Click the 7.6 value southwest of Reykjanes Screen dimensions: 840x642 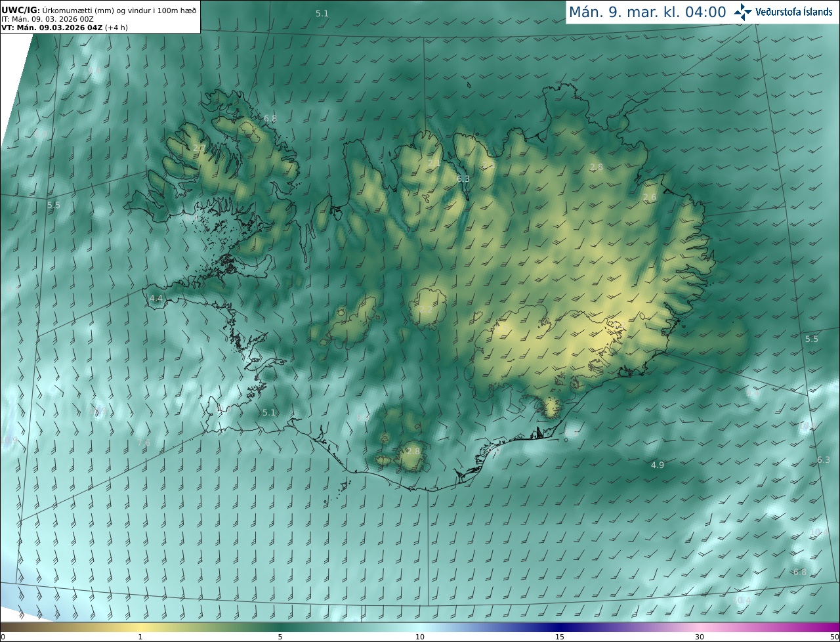144,443
